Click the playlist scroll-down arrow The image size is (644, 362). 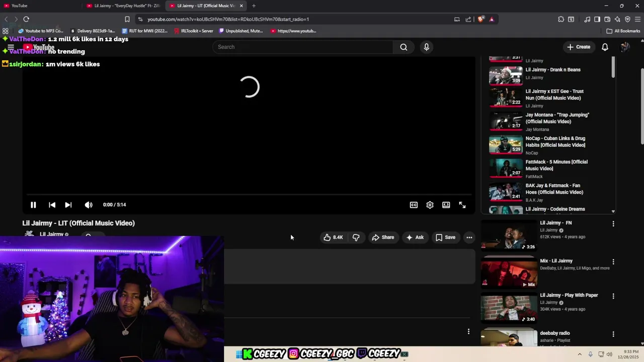click(x=613, y=212)
